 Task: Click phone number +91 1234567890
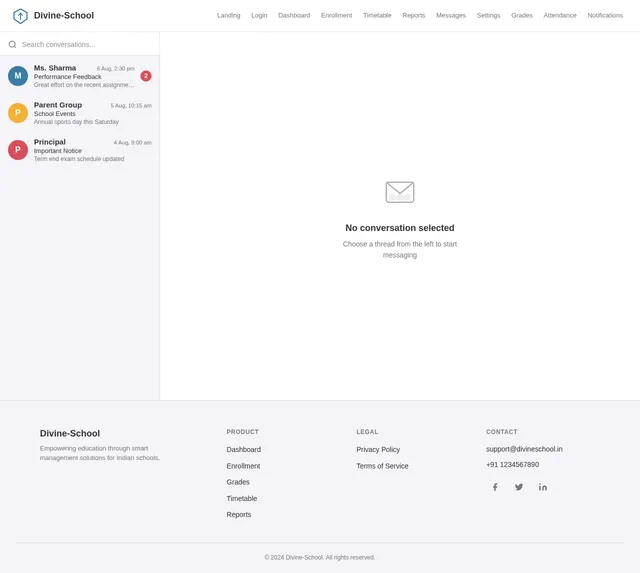(x=512, y=464)
